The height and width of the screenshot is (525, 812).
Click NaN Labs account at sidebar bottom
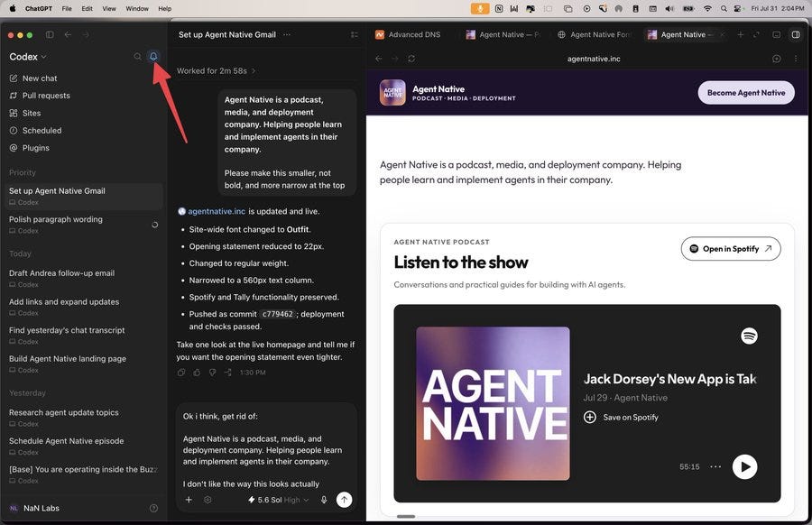pos(34,509)
